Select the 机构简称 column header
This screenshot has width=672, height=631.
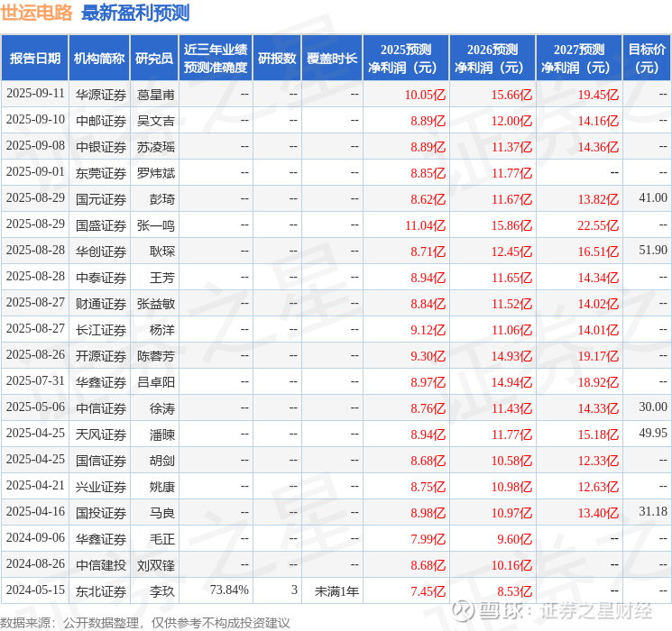[99, 59]
